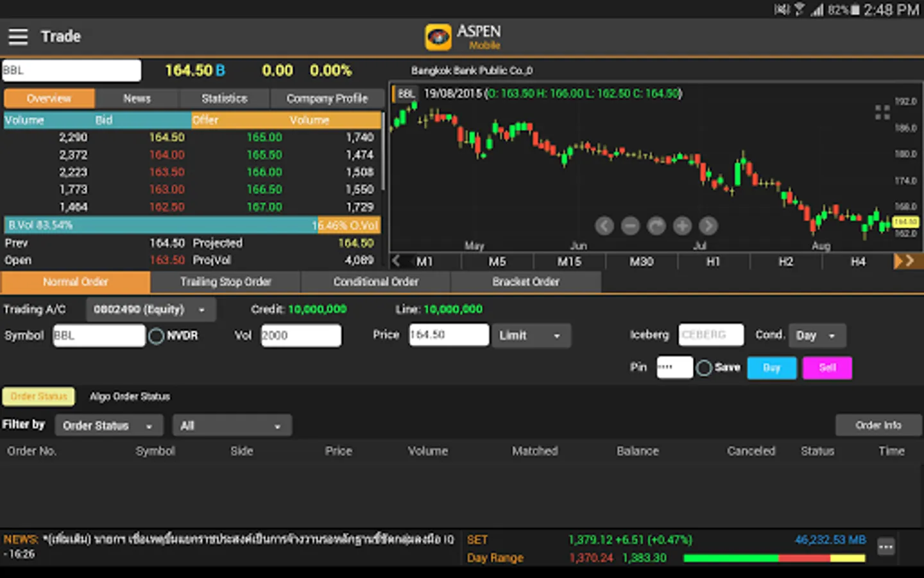Select the M5 chart timeframe
Image resolution: width=924 pixels, height=578 pixels.
(x=497, y=261)
